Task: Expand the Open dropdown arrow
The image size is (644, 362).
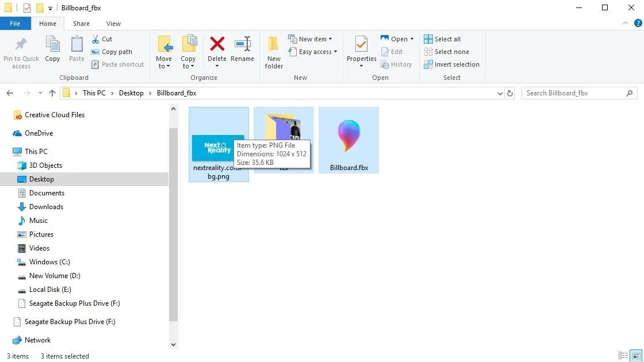Action: pos(412,39)
